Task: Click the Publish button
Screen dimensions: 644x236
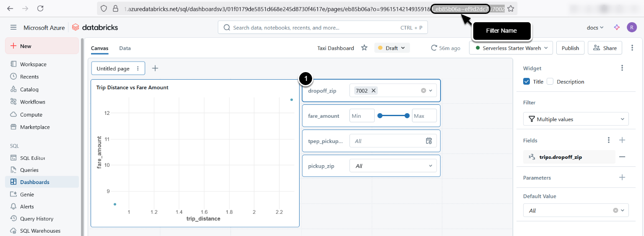Action: (570, 48)
